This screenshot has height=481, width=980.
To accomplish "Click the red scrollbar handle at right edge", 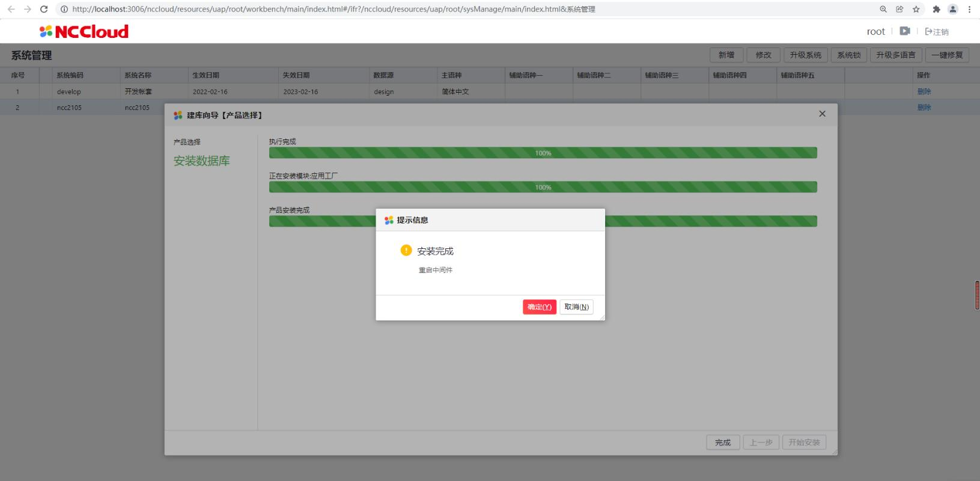I will coord(977,295).
